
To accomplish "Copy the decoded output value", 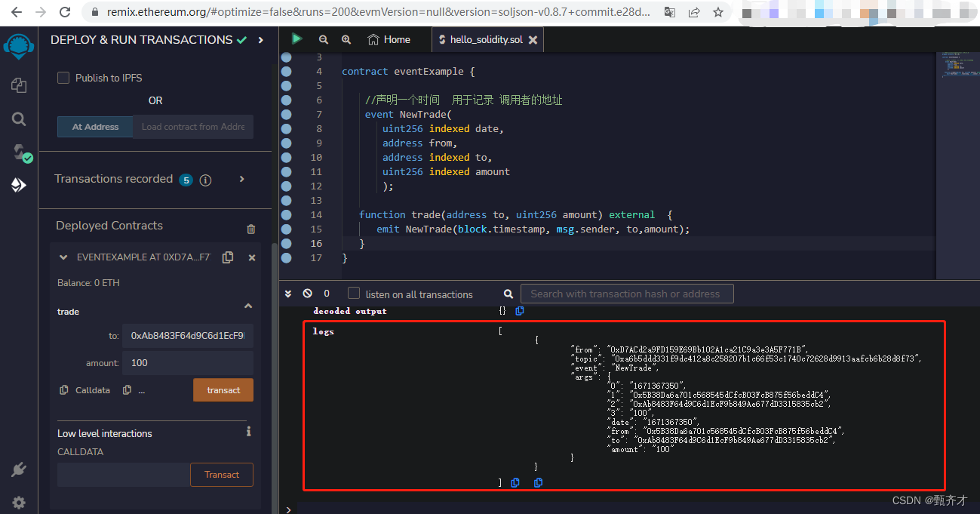I will pos(520,310).
